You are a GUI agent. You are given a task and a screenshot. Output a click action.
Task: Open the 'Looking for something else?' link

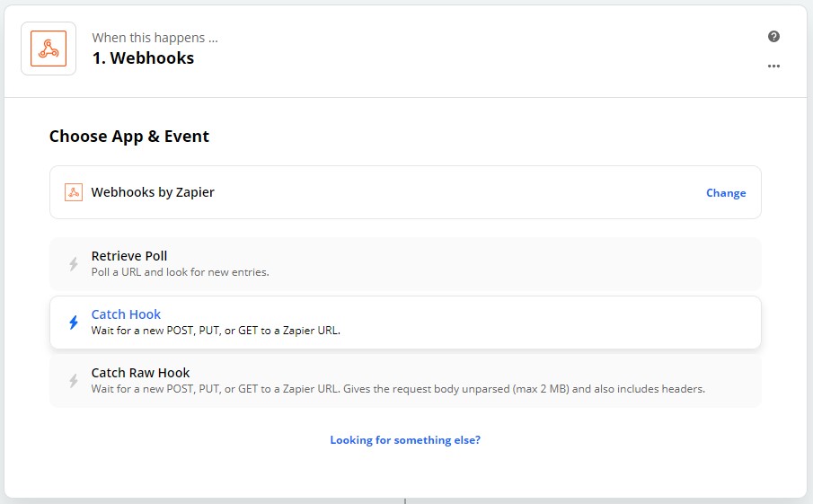tap(405, 440)
